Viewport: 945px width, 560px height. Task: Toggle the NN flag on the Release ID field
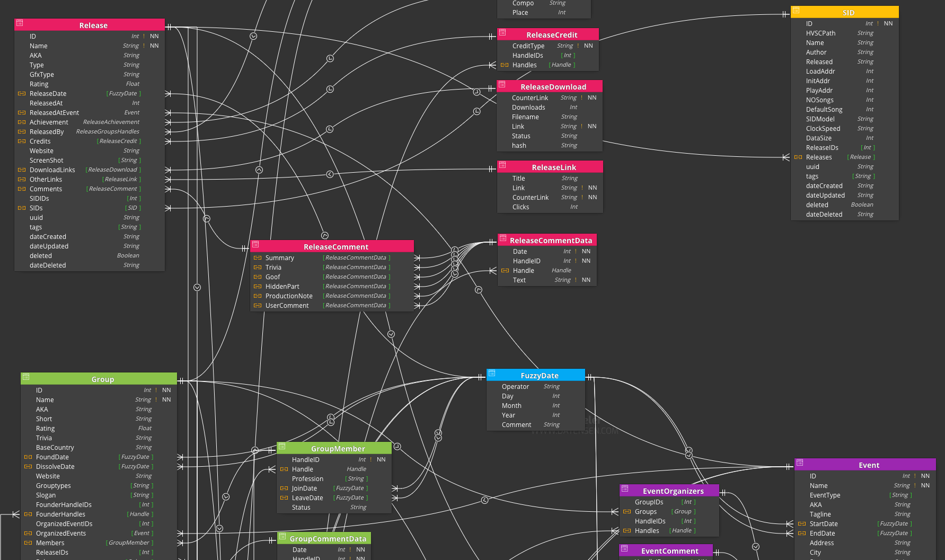154,36
